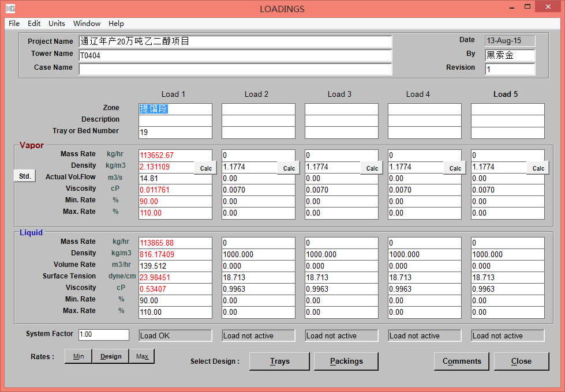The width and height of the screenshot is (565, 392).
Task: Click the Load 5 Tray or Bed Number field
Action: (x=508, y=133)
